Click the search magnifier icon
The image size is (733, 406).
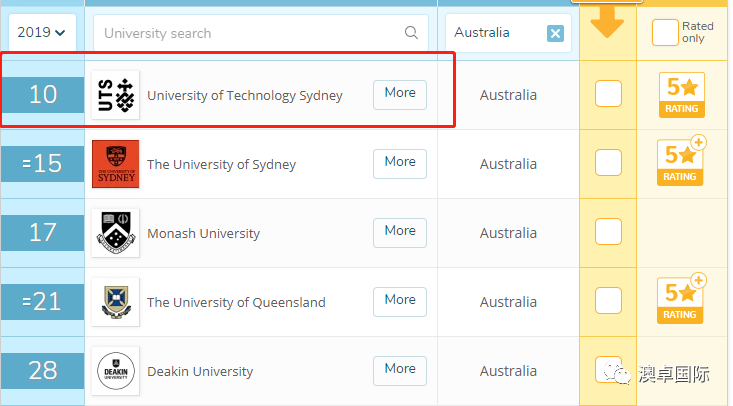click(411, 33)
